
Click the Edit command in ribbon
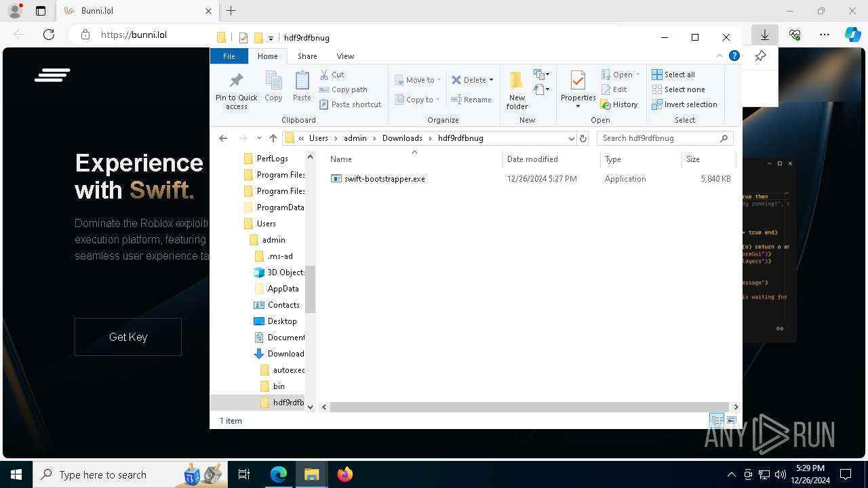pos(614,89)
